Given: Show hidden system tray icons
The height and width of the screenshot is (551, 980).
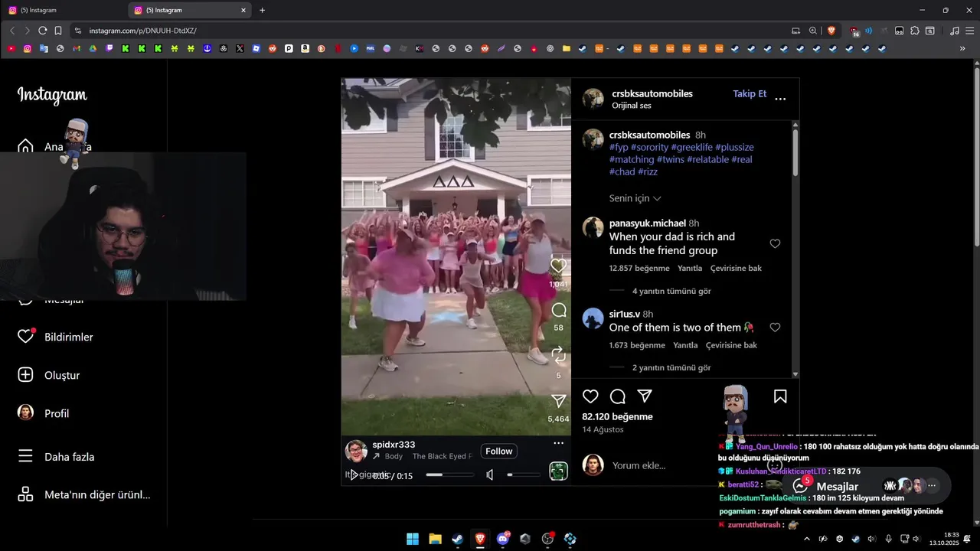Looking at the screenshot, I should 806,539.
